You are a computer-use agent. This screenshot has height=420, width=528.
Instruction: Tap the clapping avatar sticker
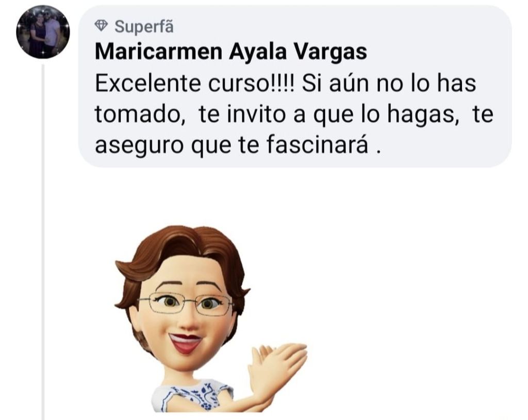211,318
